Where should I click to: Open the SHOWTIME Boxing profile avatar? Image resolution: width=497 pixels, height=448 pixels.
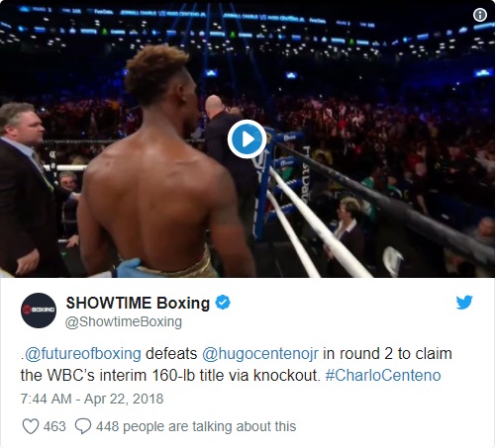click(39, 311)
